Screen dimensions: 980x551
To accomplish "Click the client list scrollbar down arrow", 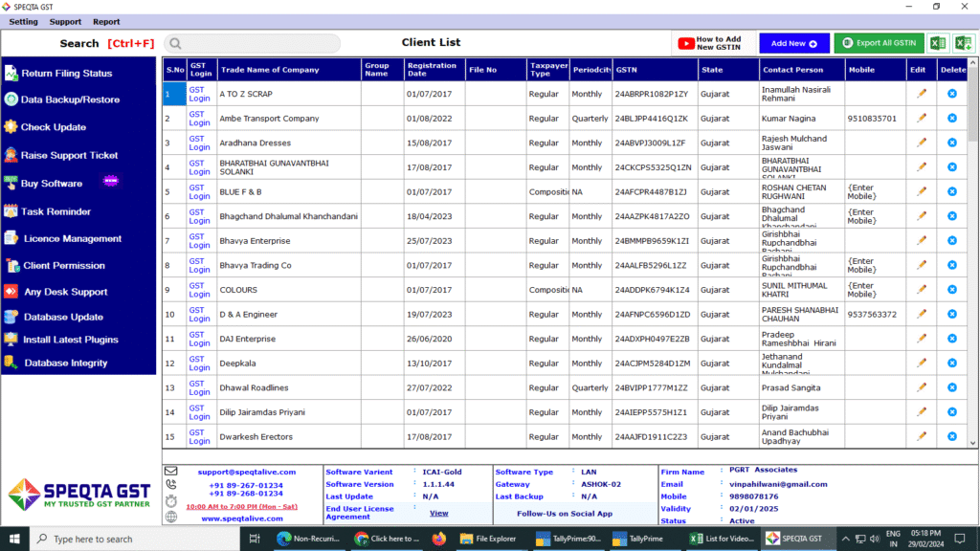I will 973,443.
